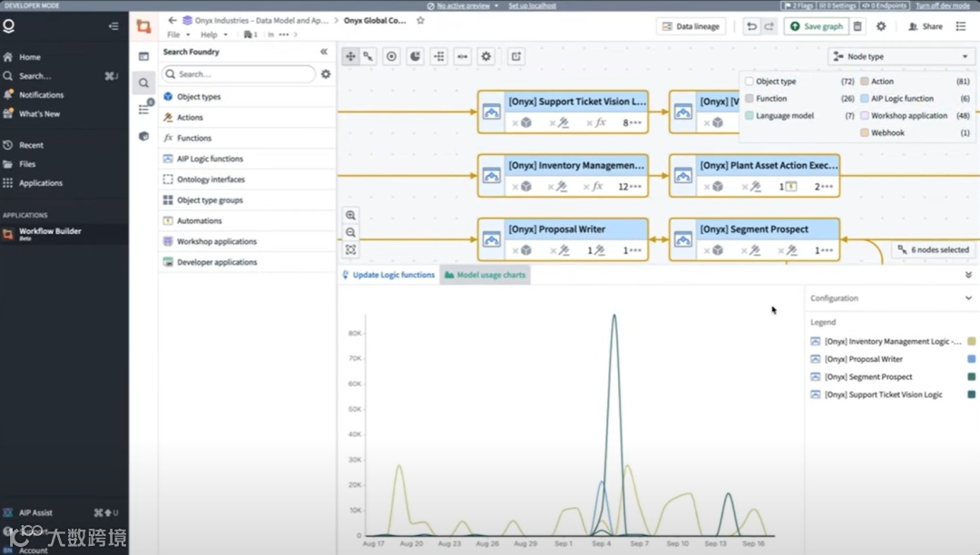Switch to Update Logic functions tab
980x555 pixels.
tap(388, 275)
